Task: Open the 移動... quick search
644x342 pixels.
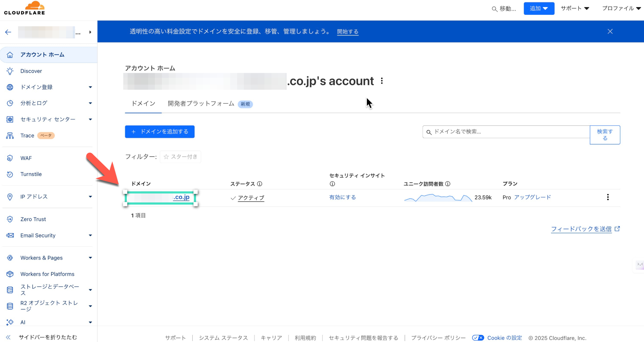Action: coord(504,9)
